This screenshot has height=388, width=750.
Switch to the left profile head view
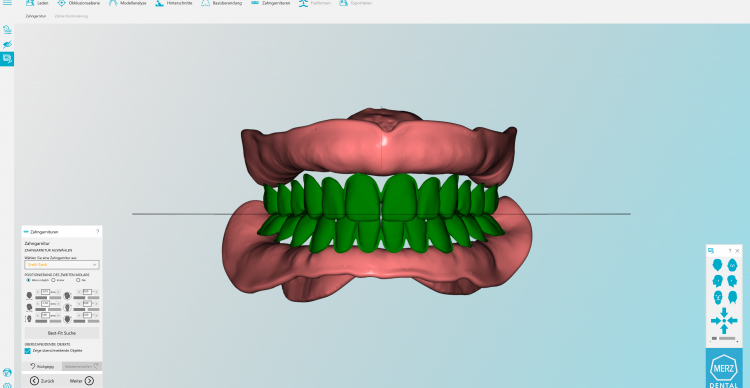717,281
